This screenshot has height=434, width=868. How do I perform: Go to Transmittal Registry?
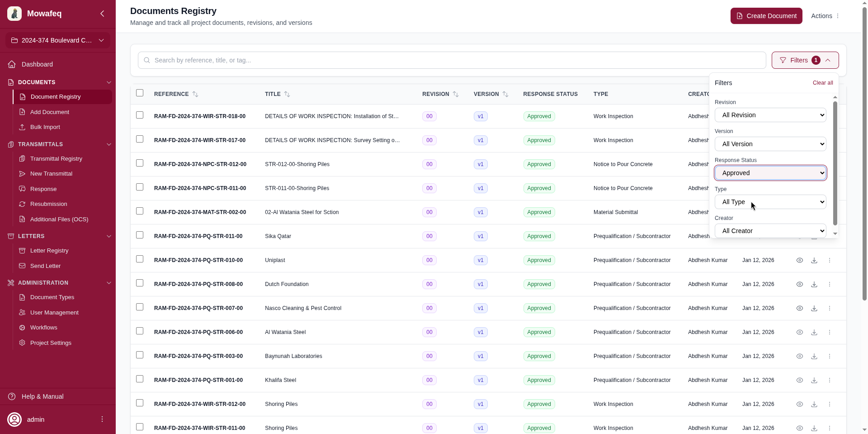[56, 159]
